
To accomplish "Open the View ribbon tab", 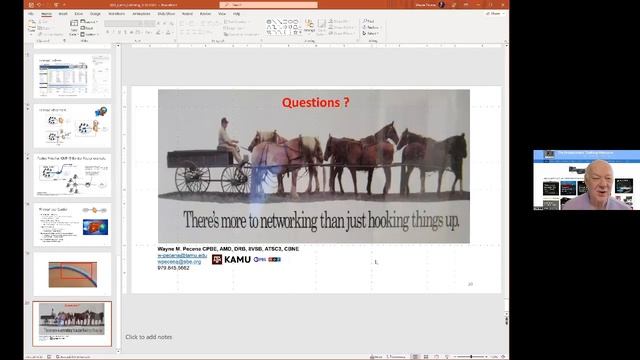I will (222, 14).
